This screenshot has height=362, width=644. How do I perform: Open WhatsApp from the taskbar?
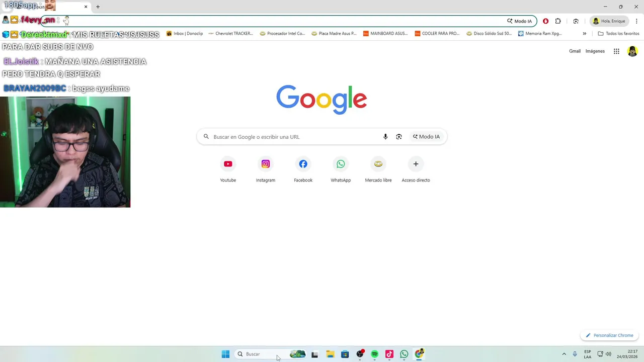tap(404, 354)
